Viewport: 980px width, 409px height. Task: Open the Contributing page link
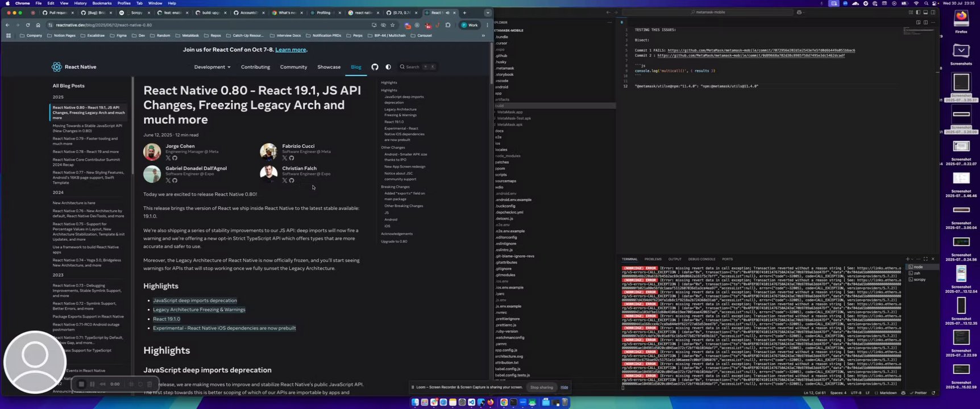[x=255, y=67]
